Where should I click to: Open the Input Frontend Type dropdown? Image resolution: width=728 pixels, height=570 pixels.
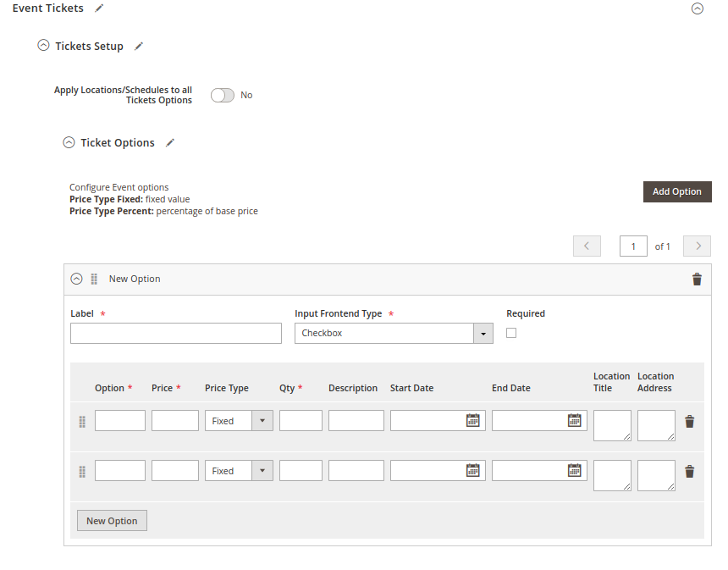(394, 334)
